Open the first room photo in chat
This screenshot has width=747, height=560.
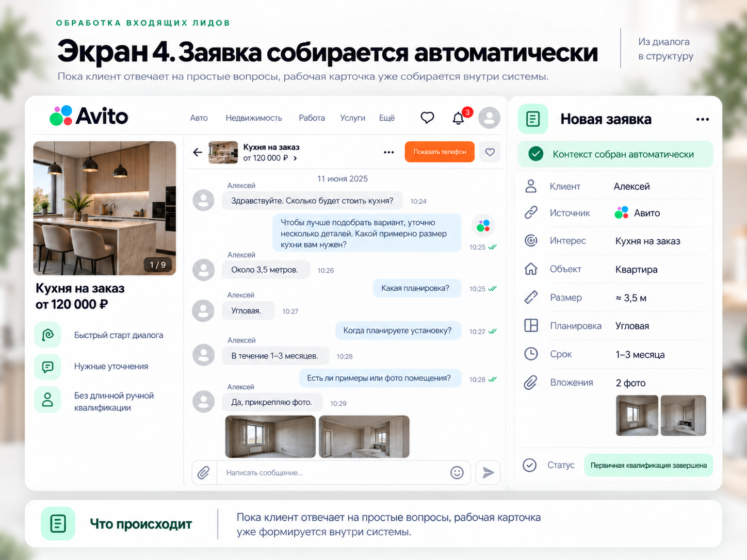[270, 437]
